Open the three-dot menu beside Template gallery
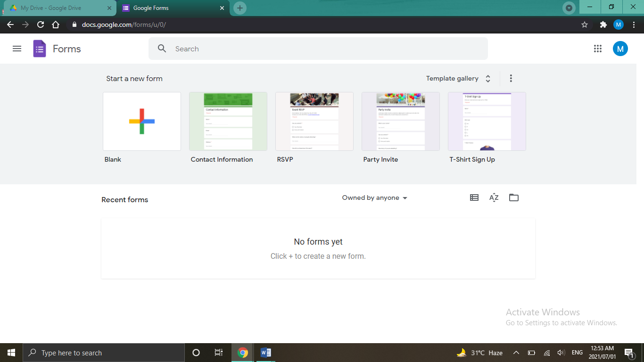Viewport: 644px width, 362px height. pos(511,79)
